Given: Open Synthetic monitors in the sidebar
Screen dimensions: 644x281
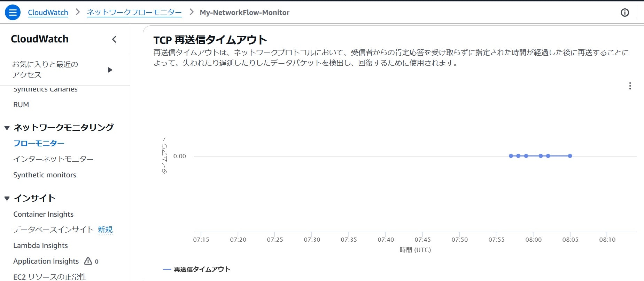Looking at the screenshot, I should pos(45,175).
